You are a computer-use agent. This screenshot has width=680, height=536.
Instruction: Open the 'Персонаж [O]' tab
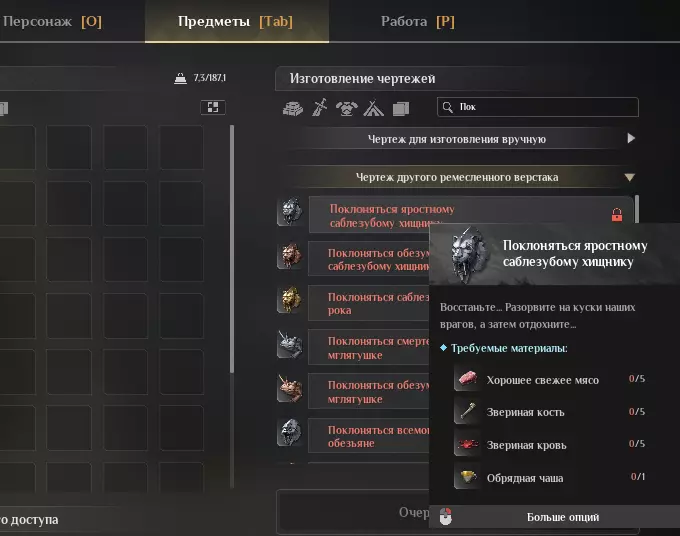point(52,21)
